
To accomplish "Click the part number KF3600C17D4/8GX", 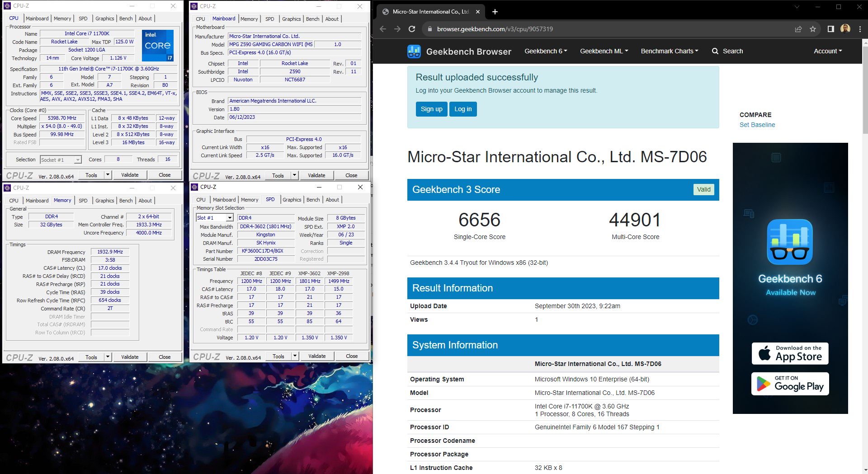I will (x=265, y=251).
